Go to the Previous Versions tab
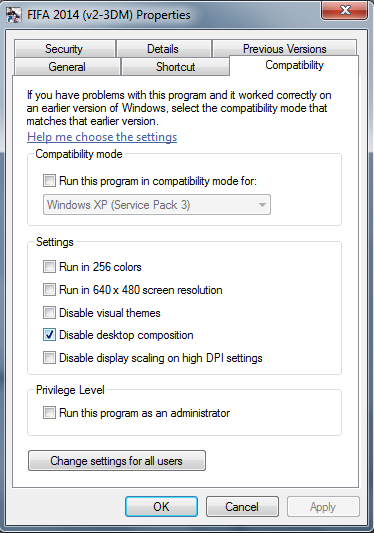Image resolution: width=374 pixels, height=533 pixels. pyautogui.click(x=285, y=49)
